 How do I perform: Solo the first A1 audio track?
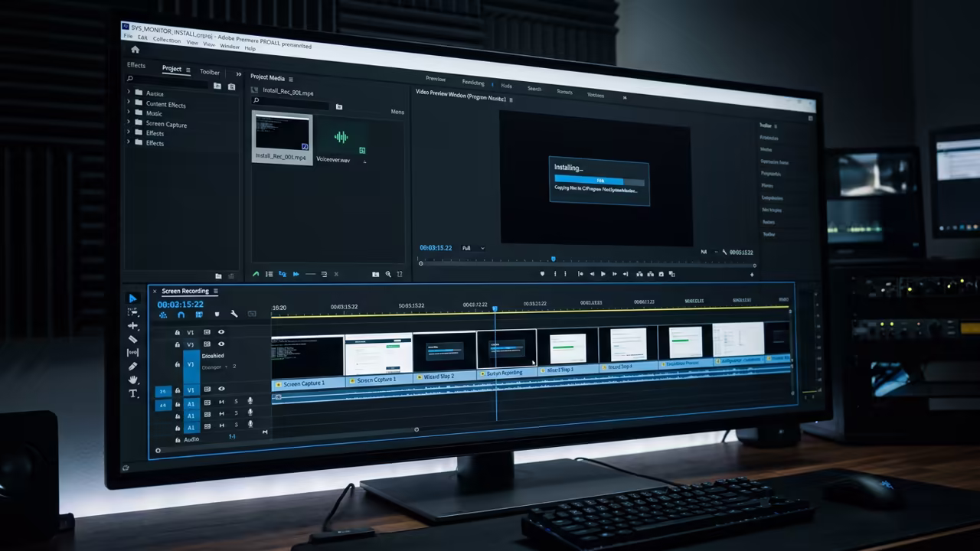point(236,401)
